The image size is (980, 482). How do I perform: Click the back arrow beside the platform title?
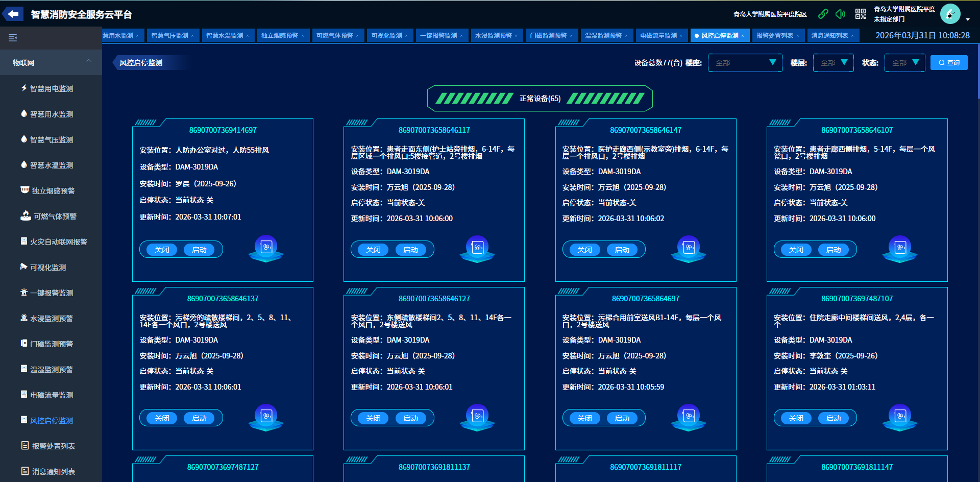tap(13, 14)
